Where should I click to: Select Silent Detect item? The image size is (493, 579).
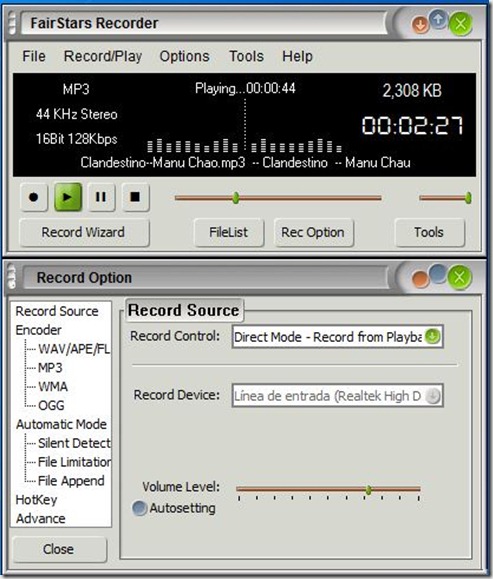tap(74, 443)
